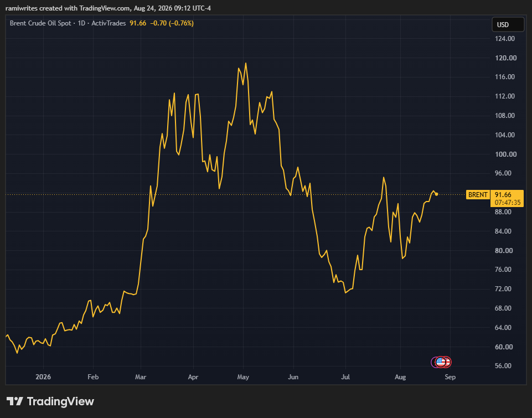Click the 76.00 price scale label

[x=503, y=270]
